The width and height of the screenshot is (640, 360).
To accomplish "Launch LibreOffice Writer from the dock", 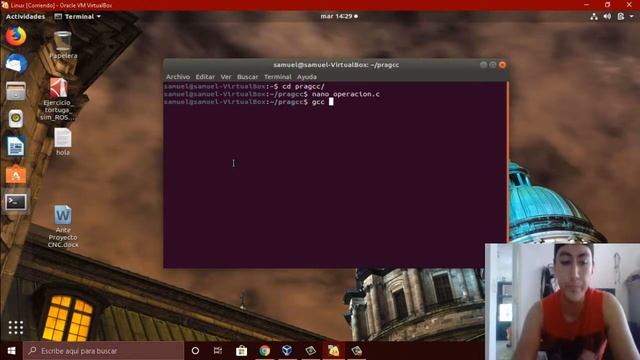I will tap(16, 147).
